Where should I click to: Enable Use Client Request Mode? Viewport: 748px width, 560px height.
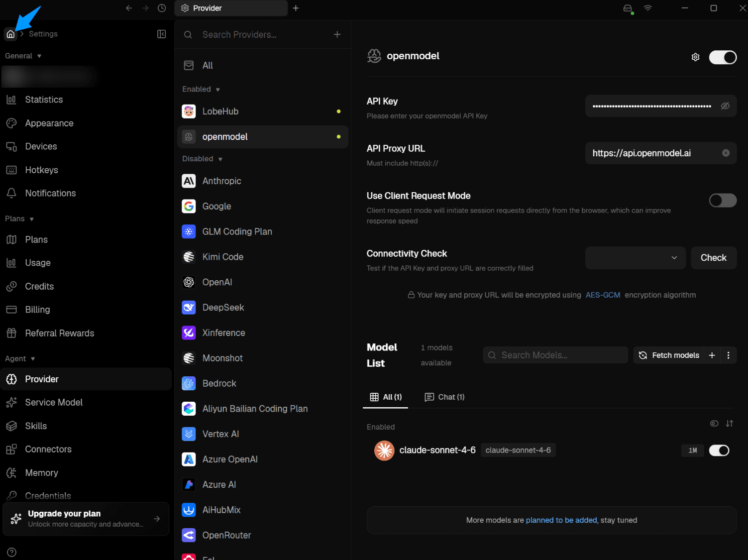pyautogui.click(x=723, y=201)
